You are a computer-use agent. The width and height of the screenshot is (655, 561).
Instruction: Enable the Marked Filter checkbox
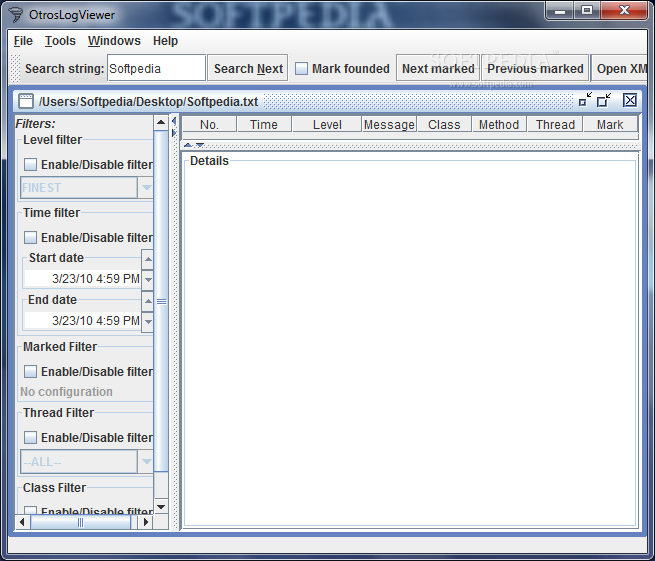(x=30, y=371)
